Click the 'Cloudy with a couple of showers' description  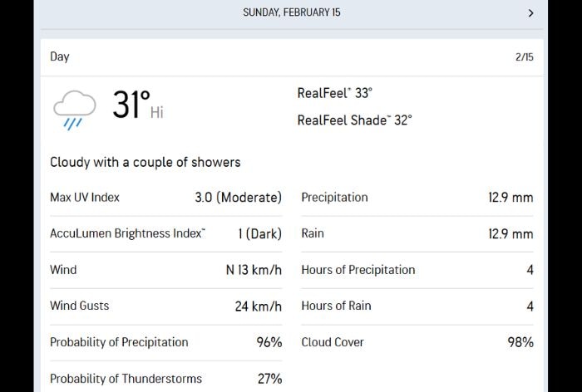[145, 162]
